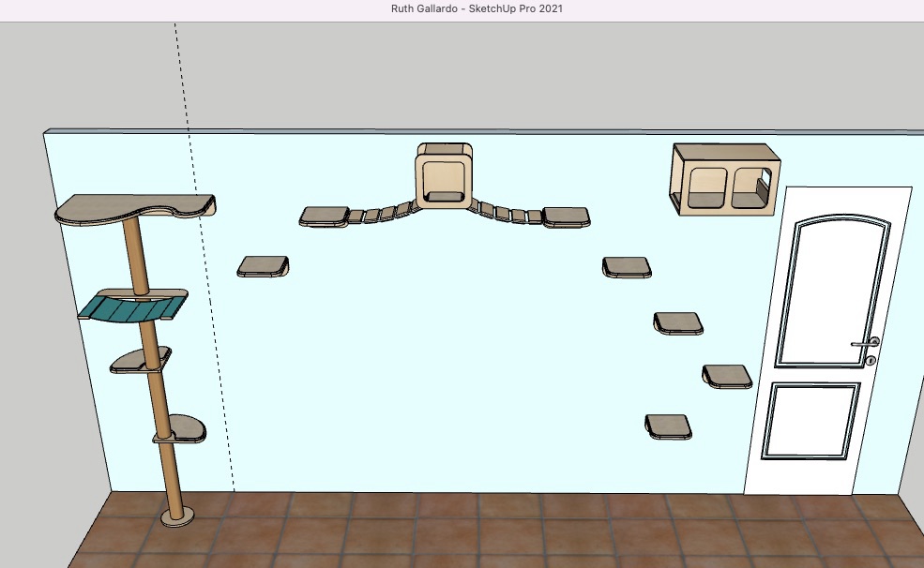Image resolution: width=924 pixels, height=568 pixels.
Task: Select the platform at the right bridge end
Action: point(567,217)
